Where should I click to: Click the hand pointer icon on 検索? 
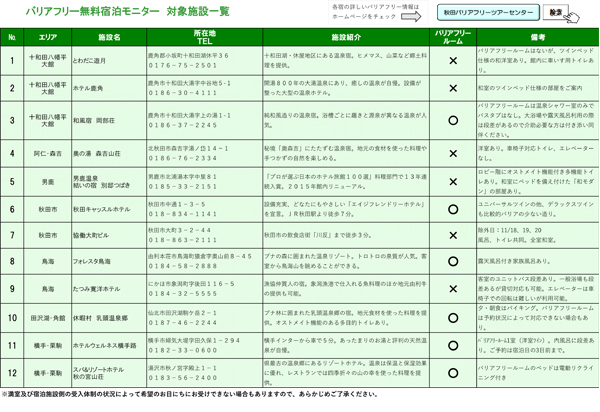572,17
